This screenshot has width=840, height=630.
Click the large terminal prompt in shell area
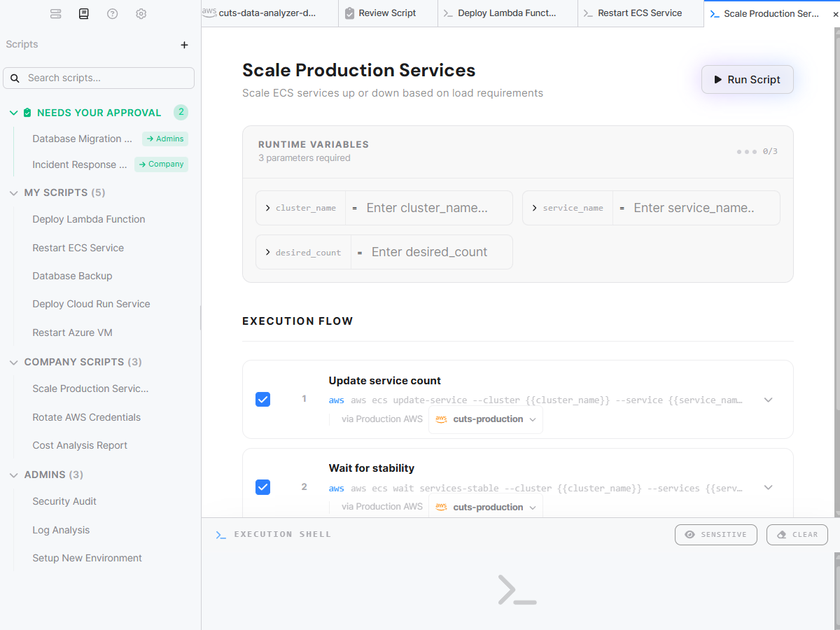(x=517, y=590)
